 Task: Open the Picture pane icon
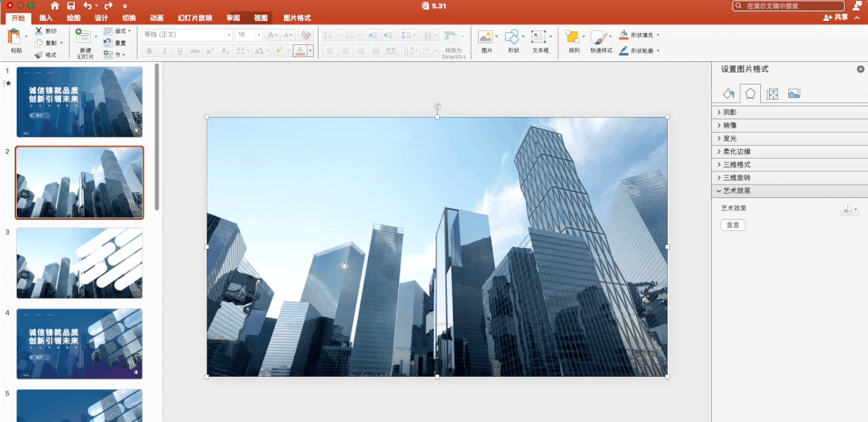[x=794, y=93]
